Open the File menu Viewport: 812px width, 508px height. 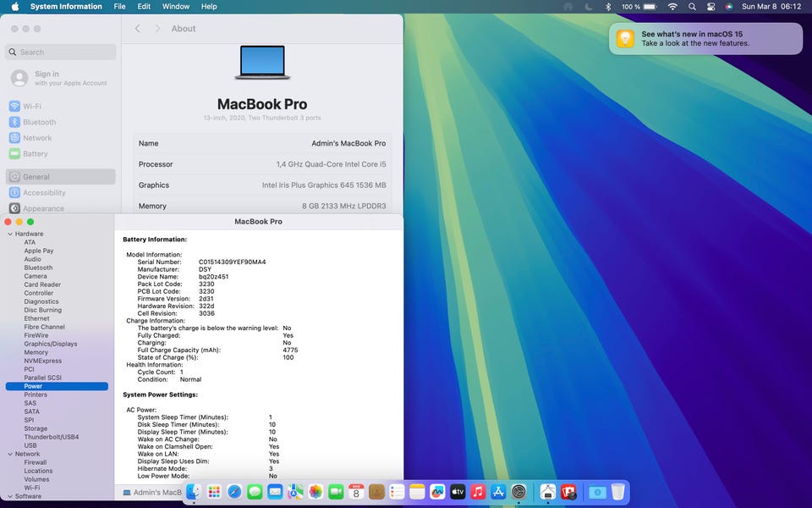(120, 7)
